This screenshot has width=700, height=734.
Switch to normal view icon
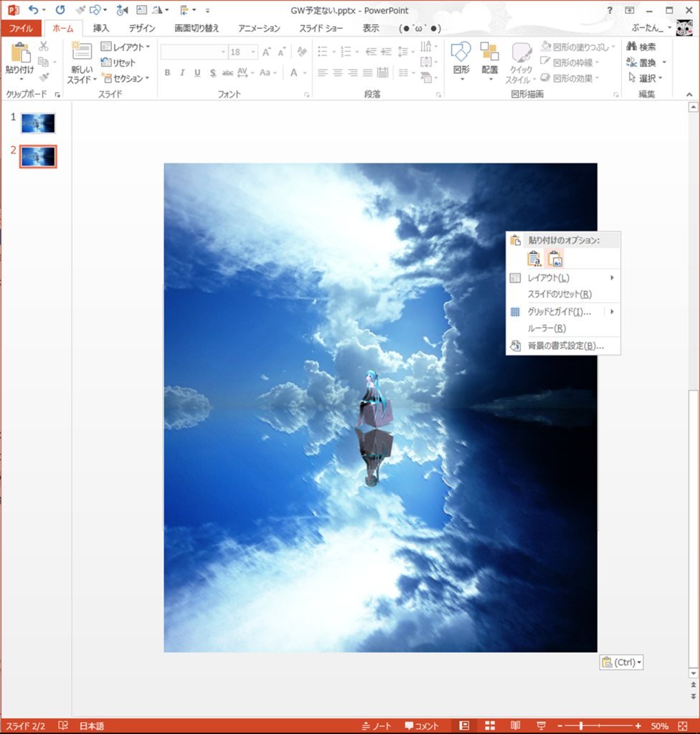click(x=464, y=725)
